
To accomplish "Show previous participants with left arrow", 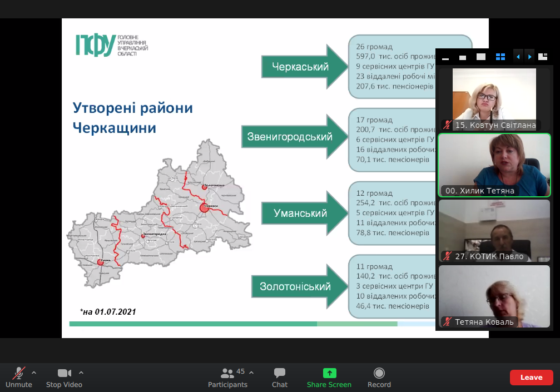I will 518,57.
